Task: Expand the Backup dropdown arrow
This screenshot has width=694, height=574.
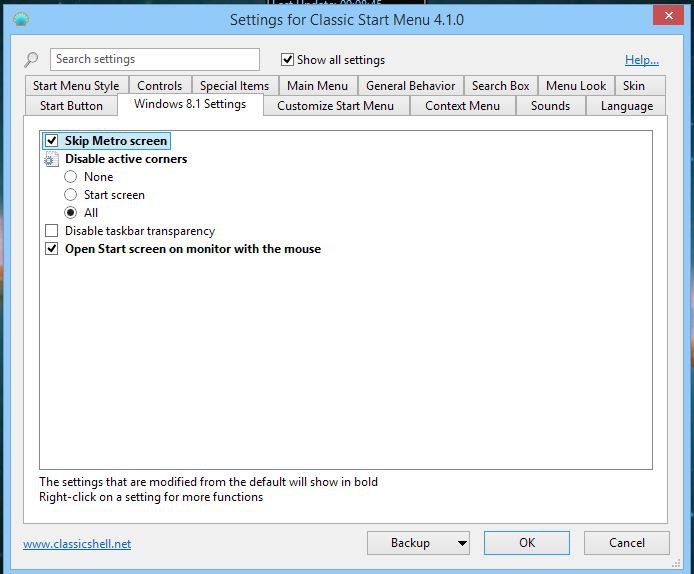Action: (x=462, y=543)
